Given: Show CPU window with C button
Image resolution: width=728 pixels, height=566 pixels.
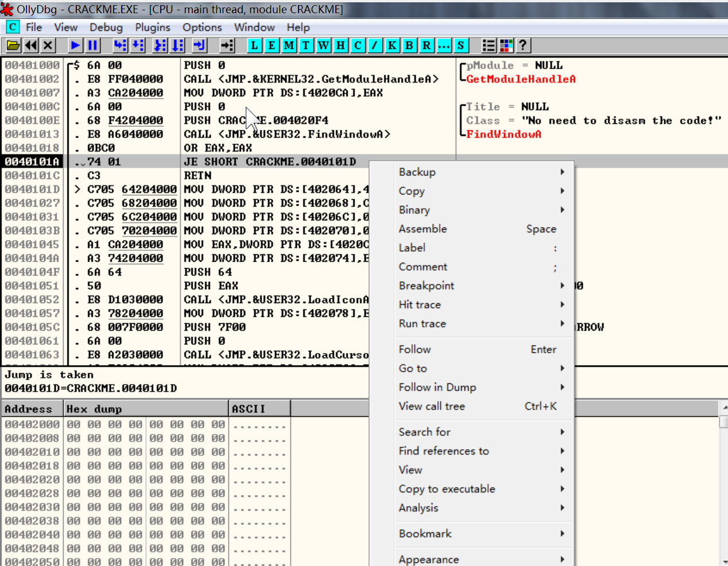Looking at the screenshot, I should click(358, 45).
